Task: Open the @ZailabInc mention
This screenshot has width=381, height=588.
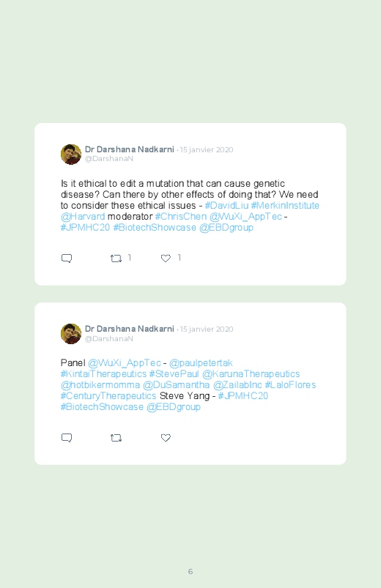Action: 237,384
